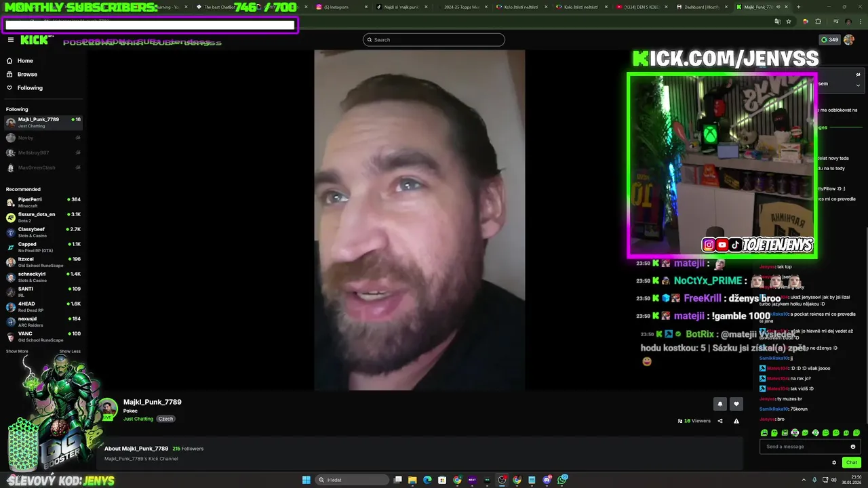868x488 pixels.
Task: Go to Home in the sidebar
Action: click(x=26, y=61)
